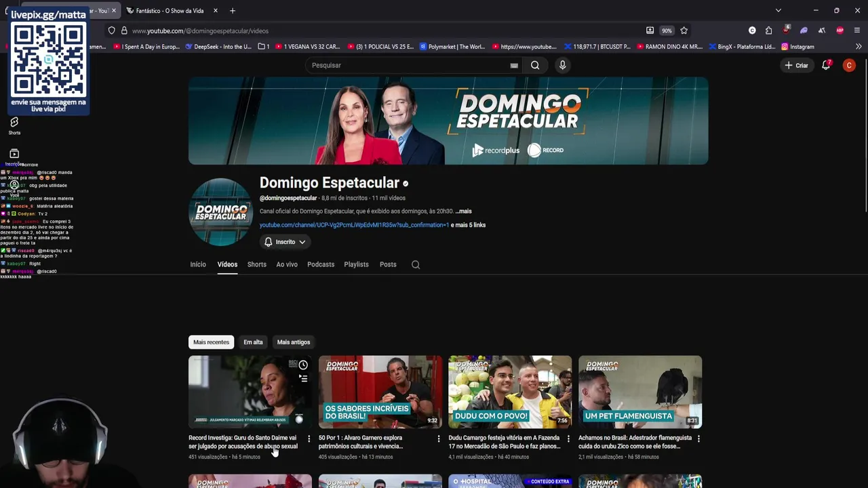Screen dimensions: 868x488
Task: Click the 90% zoom level indicator
Action: coord(667,30)
